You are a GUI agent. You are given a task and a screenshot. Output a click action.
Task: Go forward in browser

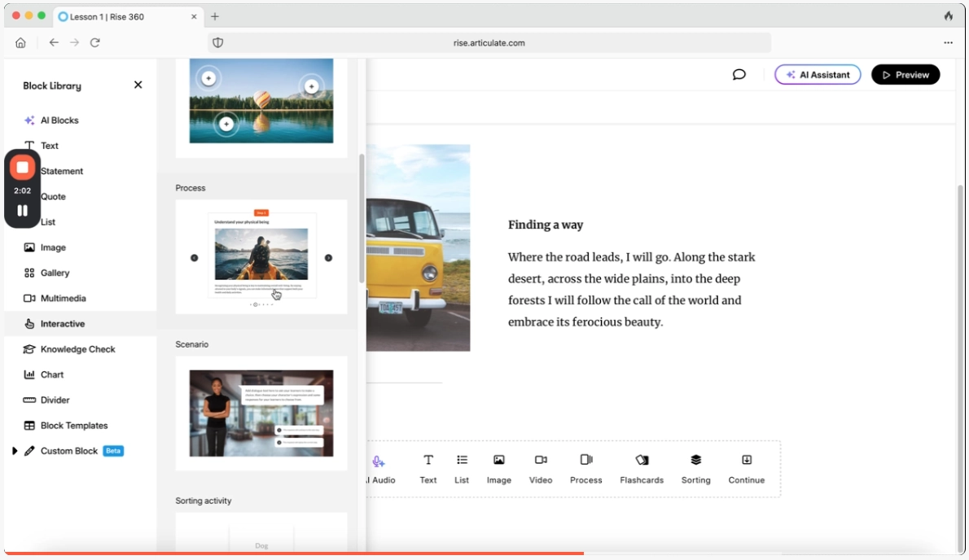coord(74,42)
